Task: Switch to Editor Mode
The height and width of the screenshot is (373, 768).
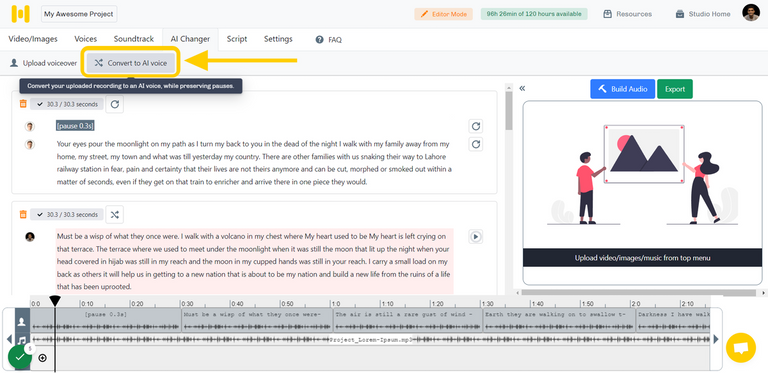Action: (x=443, y=14)
